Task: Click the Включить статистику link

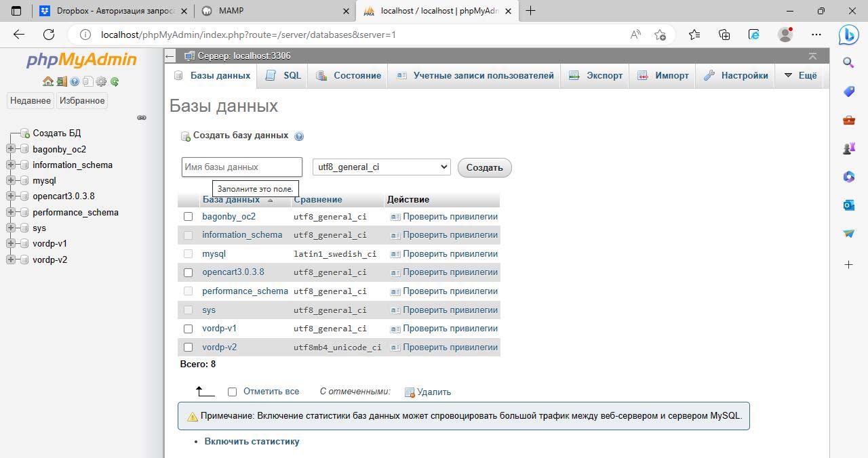Action: click(x=252, y=441)
